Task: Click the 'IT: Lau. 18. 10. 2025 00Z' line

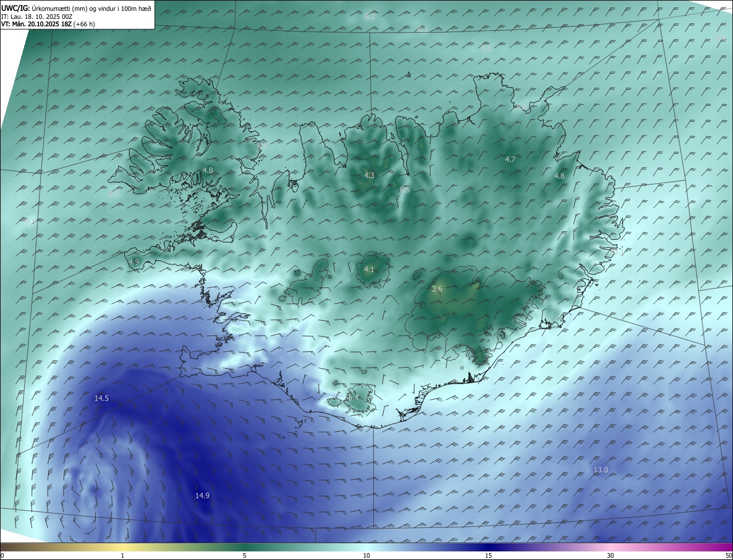Action: pyautogui.click(x=37, y=17)
